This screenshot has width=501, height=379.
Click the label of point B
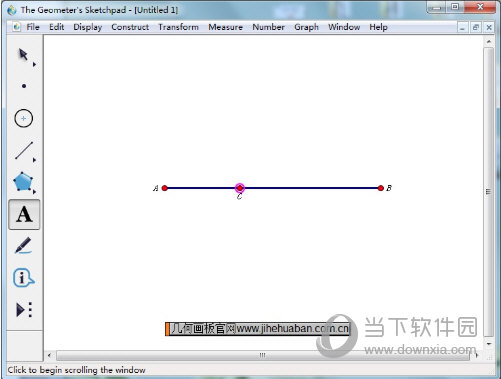click(389, 188)
